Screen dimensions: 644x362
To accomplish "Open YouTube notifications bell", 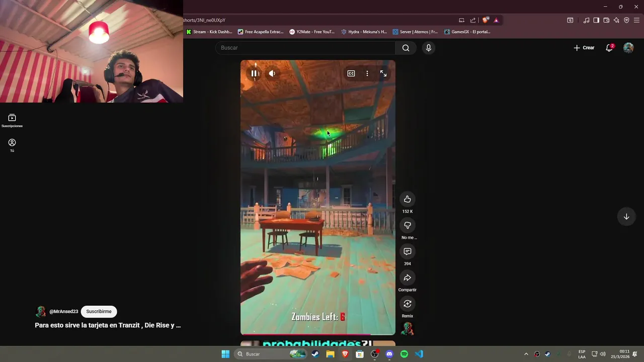I will click(609, 48).
